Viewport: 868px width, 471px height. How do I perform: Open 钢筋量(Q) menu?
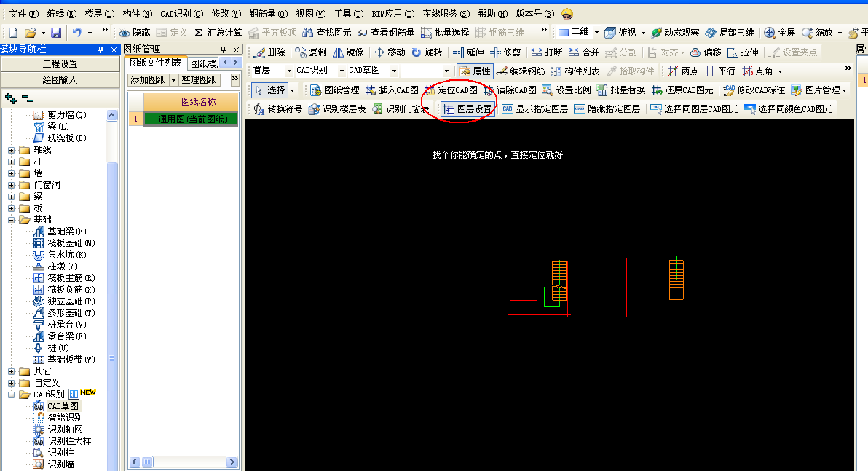pos(269,13)
